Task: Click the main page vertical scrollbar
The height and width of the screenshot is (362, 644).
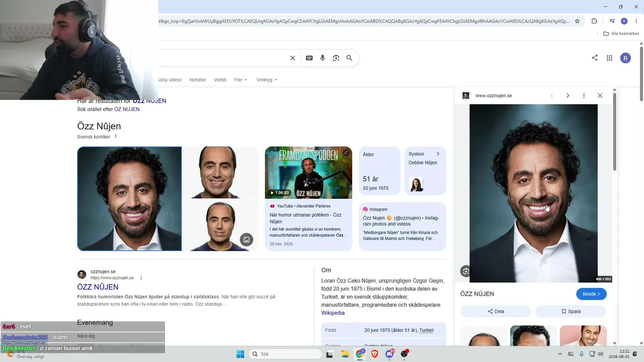Action: 641,73
